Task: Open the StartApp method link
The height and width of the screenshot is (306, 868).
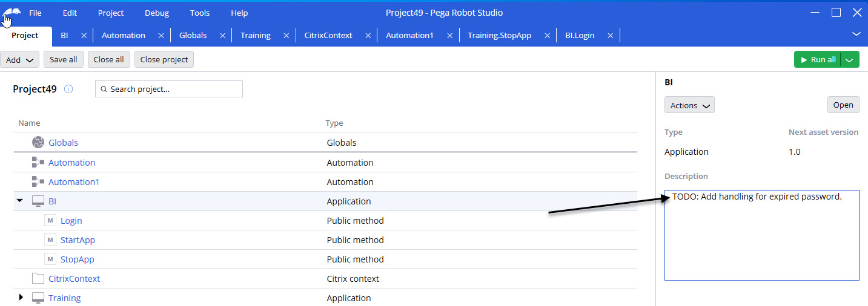Action: click(78, 240)
